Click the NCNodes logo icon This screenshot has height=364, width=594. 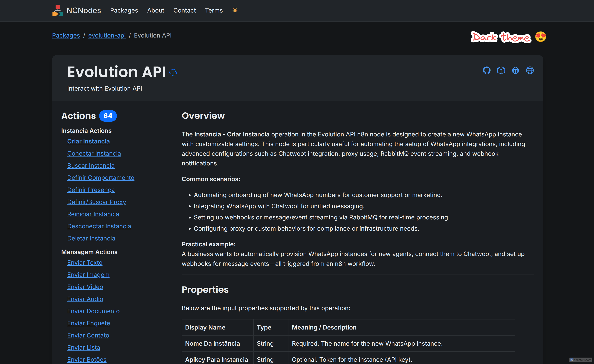pyautogui.click(x=58, y=10)
